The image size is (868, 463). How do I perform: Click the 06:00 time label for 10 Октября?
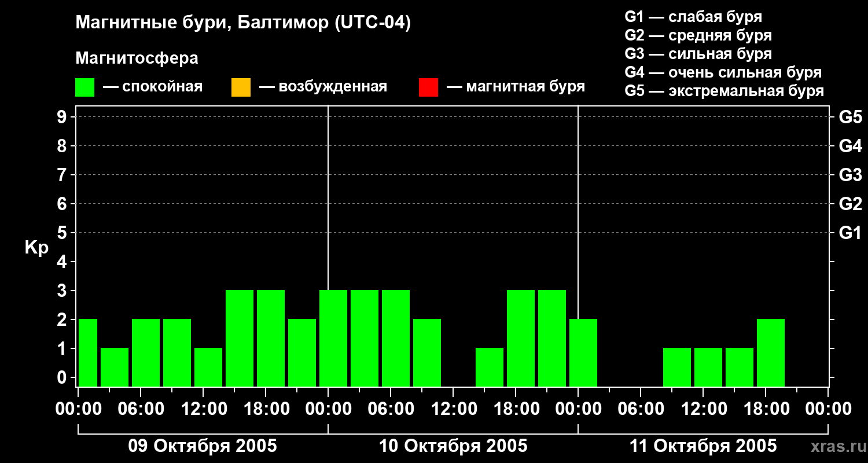tap(391, 409)
